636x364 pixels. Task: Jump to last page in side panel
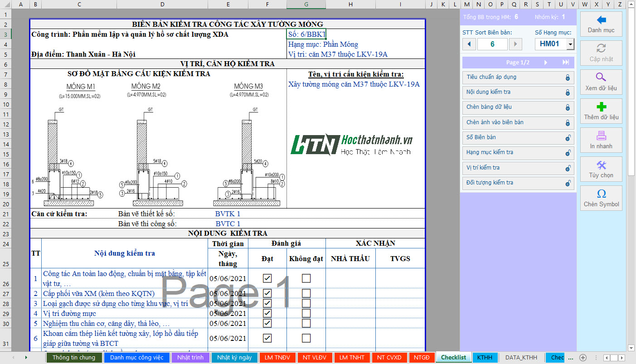tap(566, 63)
